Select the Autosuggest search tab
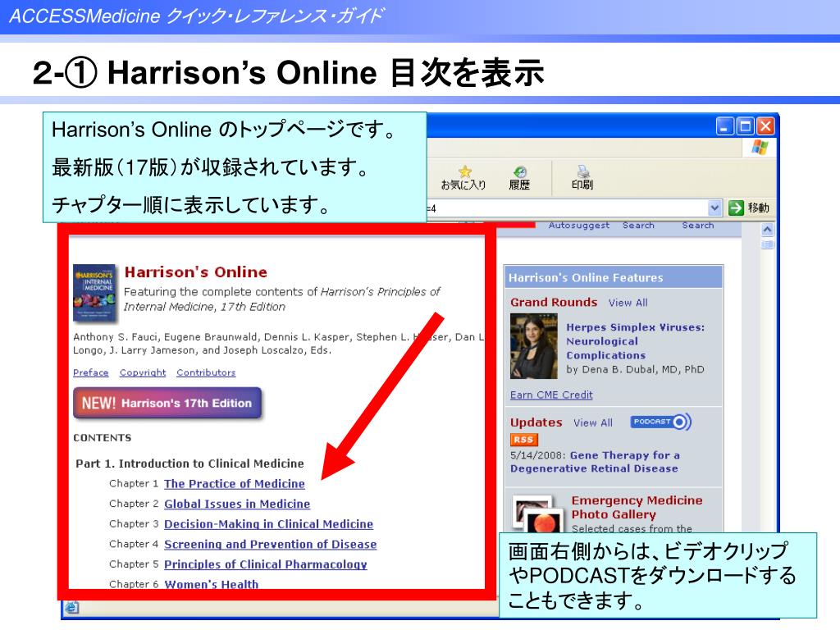Image resolution: width=840 pixels, height=630 pixels. (578, 226)
